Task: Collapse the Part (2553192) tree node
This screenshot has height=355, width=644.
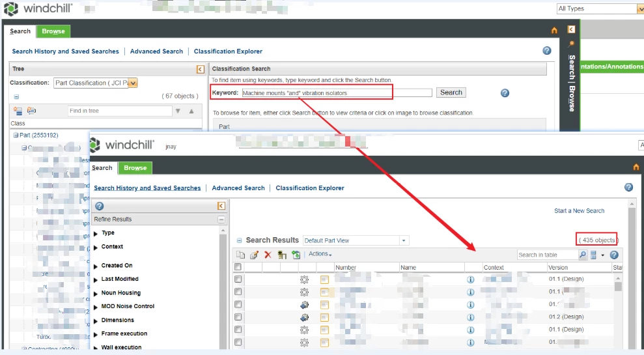Action: 16,135
